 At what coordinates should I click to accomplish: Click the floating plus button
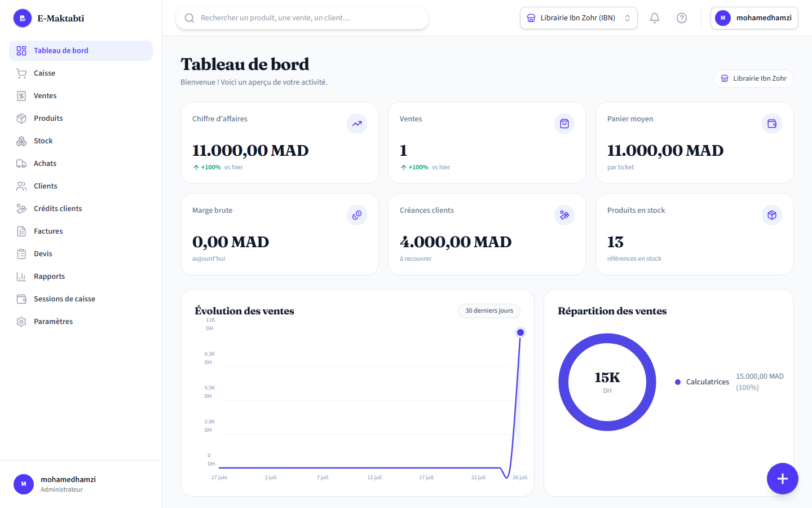(783, 479)
